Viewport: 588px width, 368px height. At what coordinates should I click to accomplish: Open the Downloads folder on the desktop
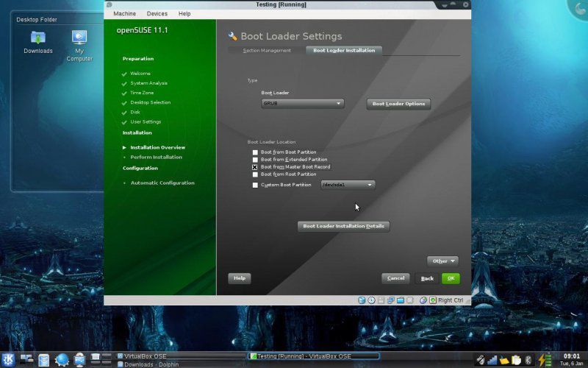click(38, 41)
